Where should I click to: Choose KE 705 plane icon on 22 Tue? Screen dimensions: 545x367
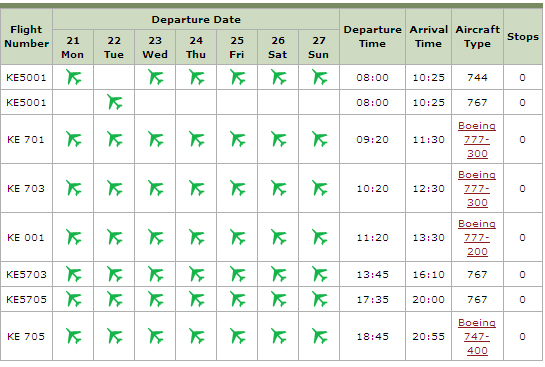tap(115, 336)
